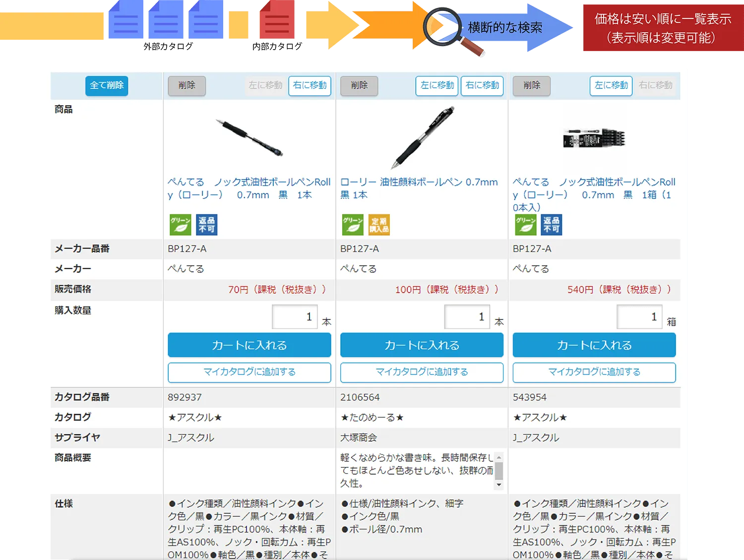The height and width of the screenshot is (560, 744).
Task: Click the third blue 外部カタログ document icon
Action: click(x=206, y=19)
